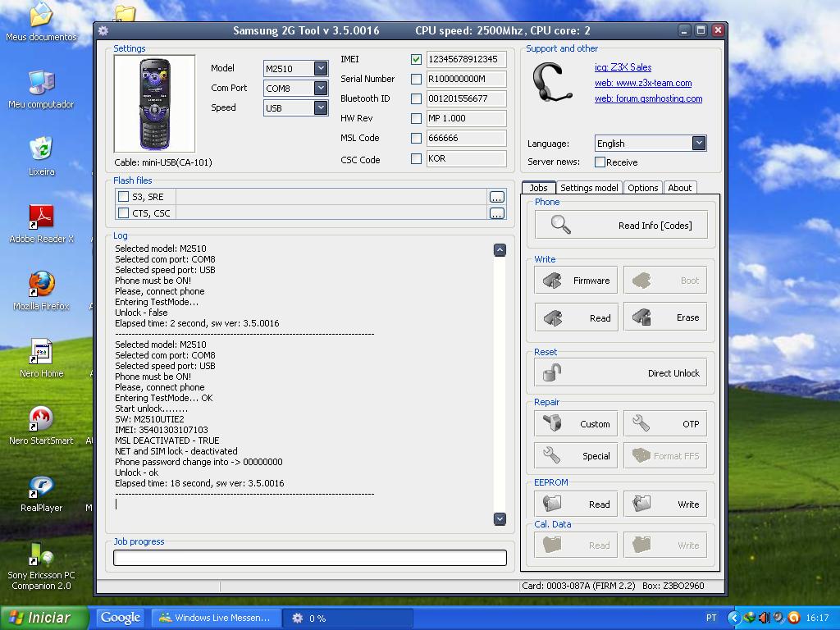
Task: Click the log scroll down arrow
Action: coord(500,518)
